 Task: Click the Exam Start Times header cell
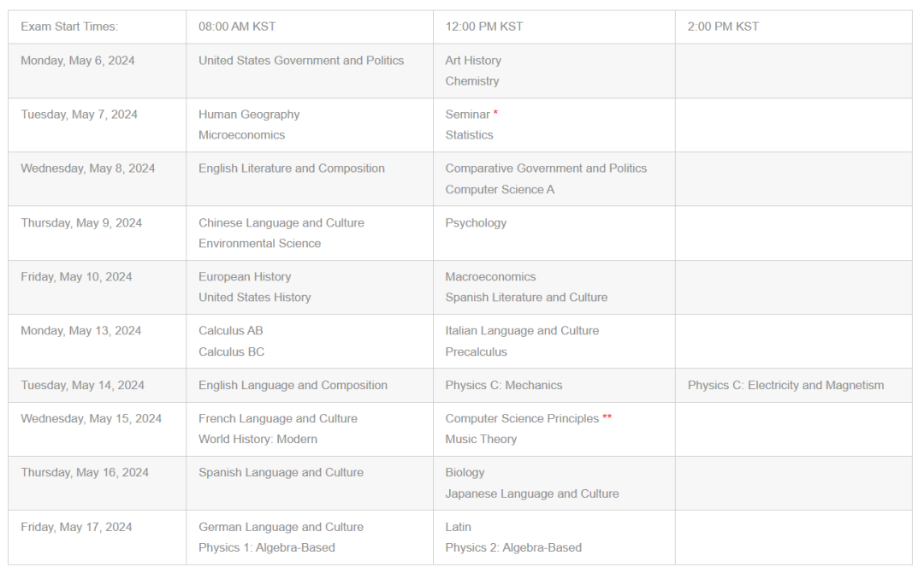pos(69,27)
